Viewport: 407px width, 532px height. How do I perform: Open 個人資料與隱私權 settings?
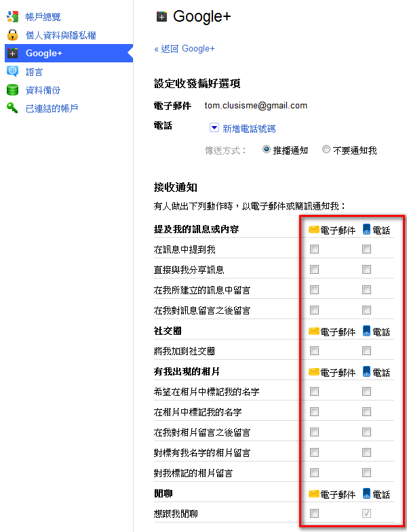61,35
